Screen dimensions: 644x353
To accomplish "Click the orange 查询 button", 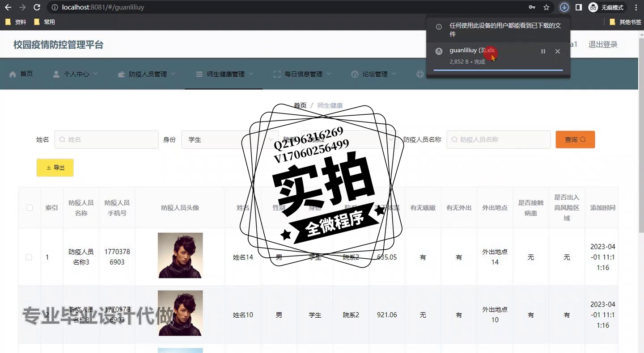I will (x=575, y=139).
